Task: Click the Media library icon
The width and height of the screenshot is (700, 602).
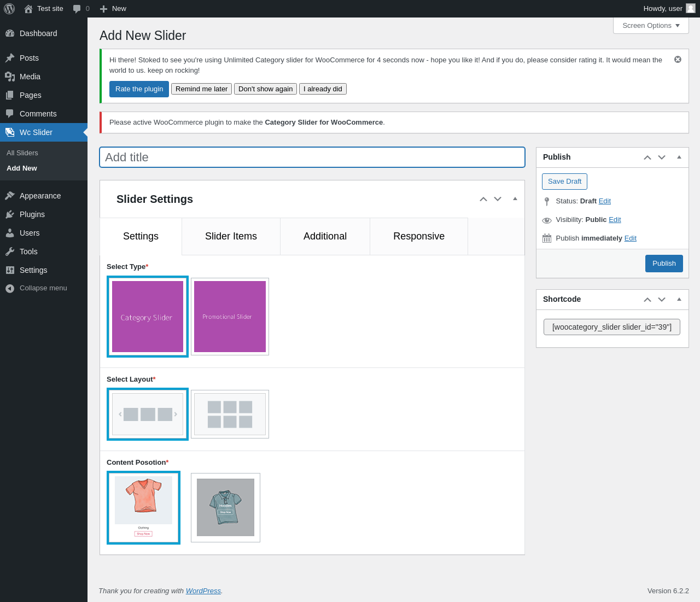Action: pos(10,77)
